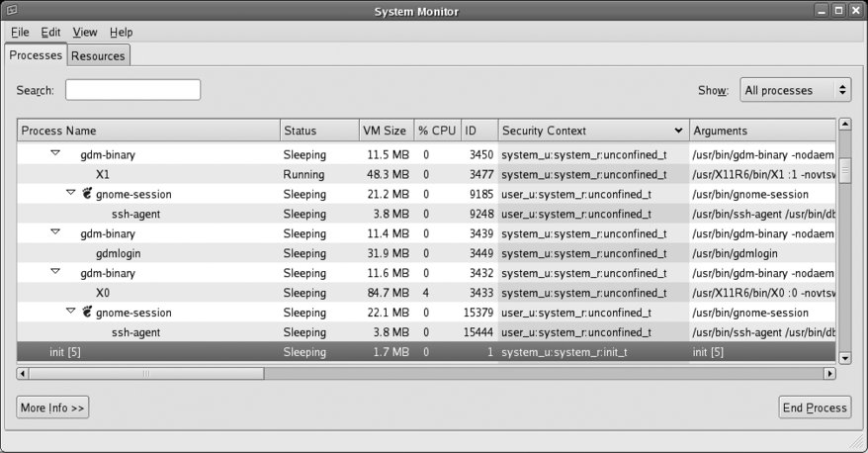The width and height of the screenshot is (868, 453).
Task: Click the '31.9 MB' VM size cell
Action: point(389,253)
